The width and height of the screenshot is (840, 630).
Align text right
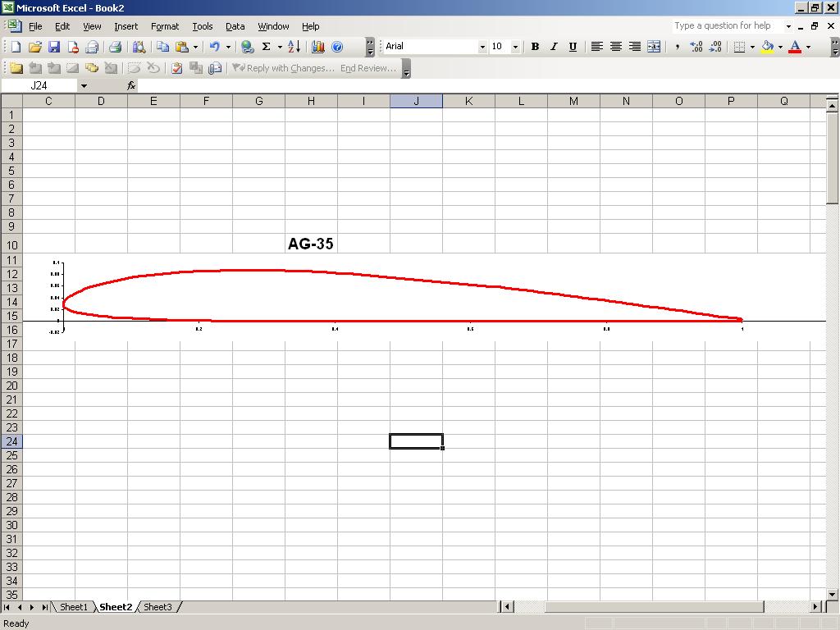(x=635, y=47)
